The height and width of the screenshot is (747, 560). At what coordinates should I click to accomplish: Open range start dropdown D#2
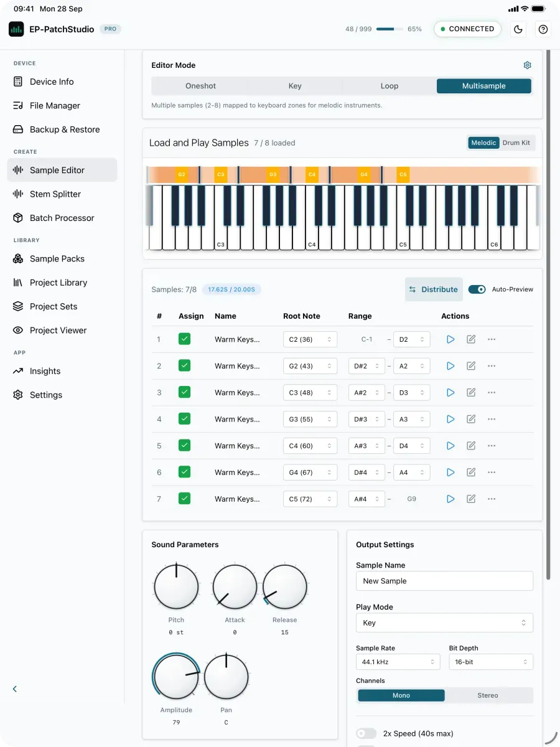coord(366,366)
